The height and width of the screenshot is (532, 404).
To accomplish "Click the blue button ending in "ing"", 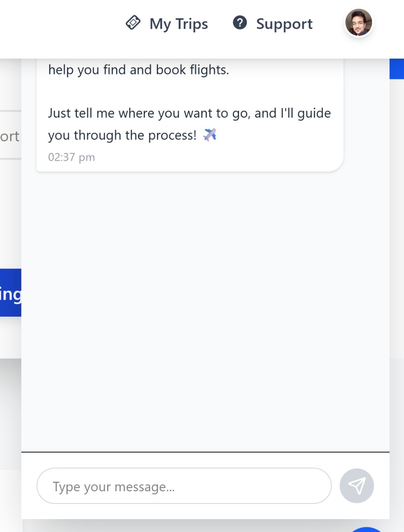I will point(10,293).
